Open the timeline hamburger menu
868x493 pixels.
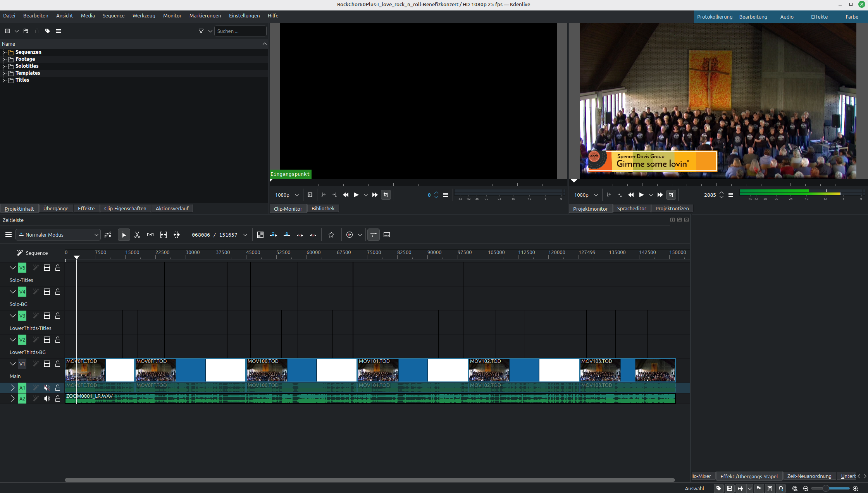coord(8,235)
